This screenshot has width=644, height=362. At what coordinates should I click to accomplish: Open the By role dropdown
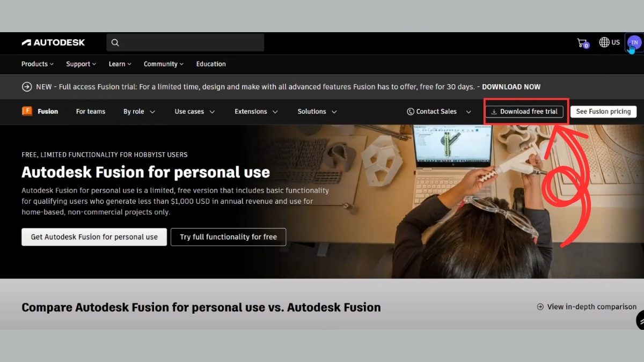(140, 112)
